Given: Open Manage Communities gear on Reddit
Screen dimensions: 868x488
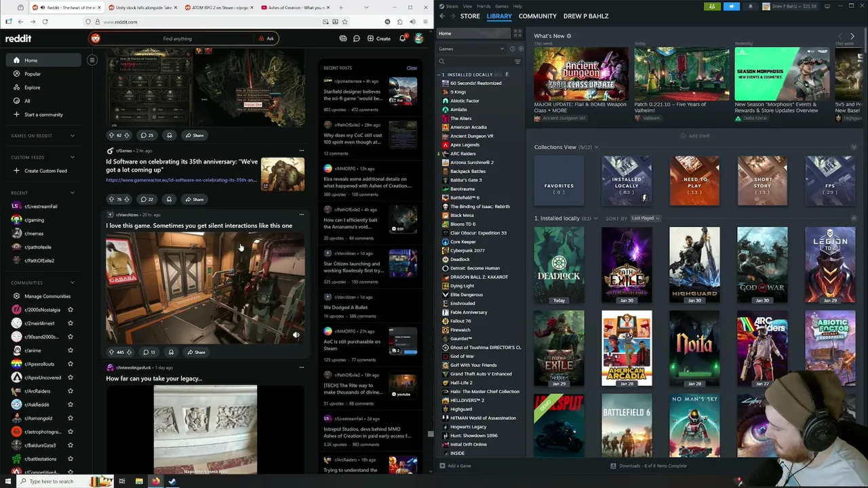Looking at the screenshot, I should pos(16,296).
